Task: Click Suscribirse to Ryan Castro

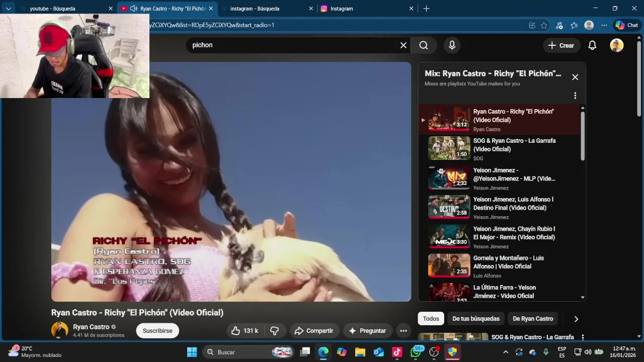Action: [x=157, y=331]
